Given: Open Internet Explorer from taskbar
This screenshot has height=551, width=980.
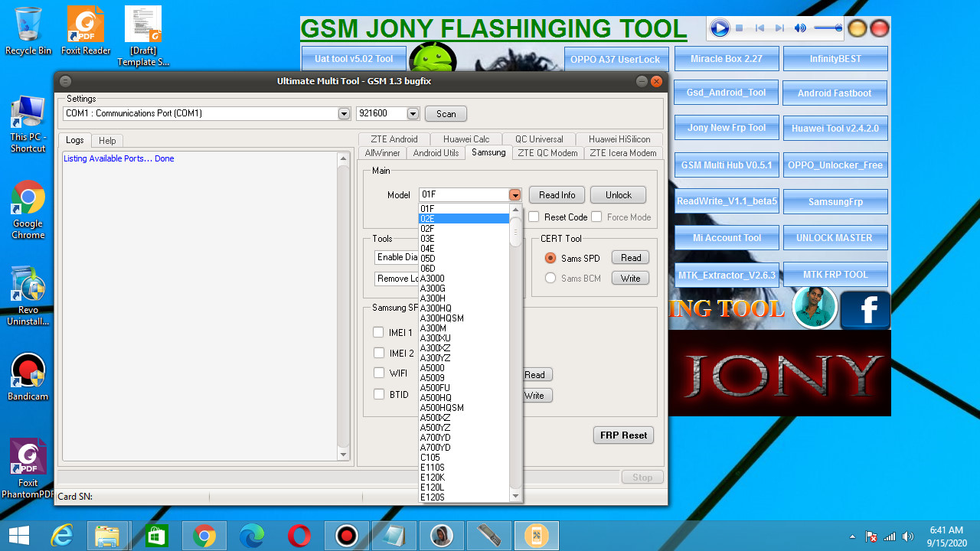Looking at the screenshot, I should click(x=62, y=536).
